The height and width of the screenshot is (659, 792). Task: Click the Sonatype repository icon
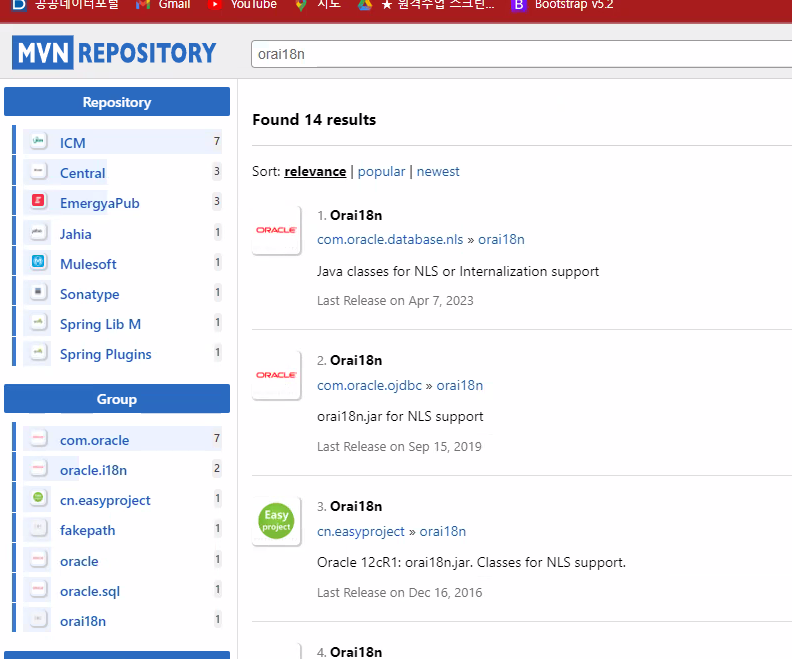click(38, 292)
